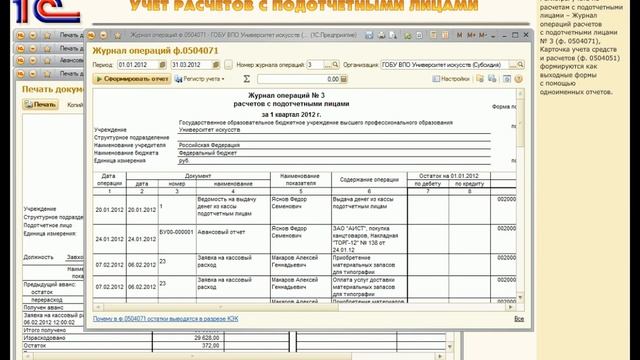Viewport: 640px width, 360px height.
Task: Click star icon of Авансовый background window tab
Action: click(47, 61)
